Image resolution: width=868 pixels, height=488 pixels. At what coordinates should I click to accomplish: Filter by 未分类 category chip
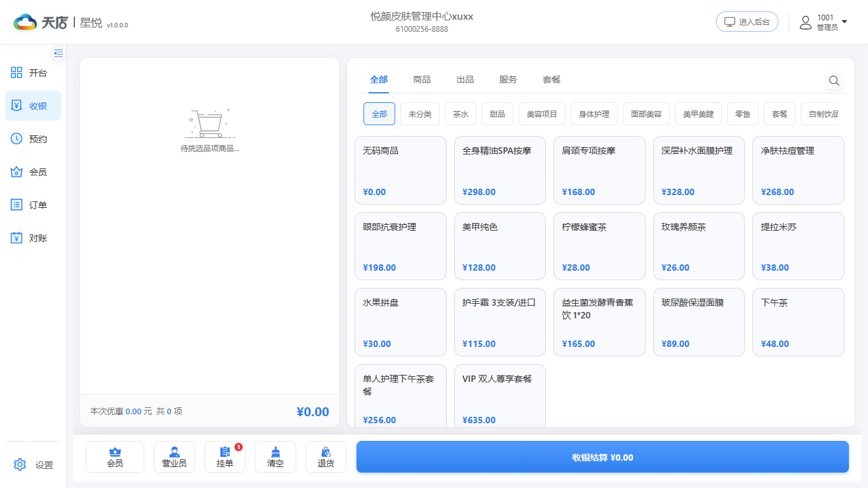pos(420,114)
